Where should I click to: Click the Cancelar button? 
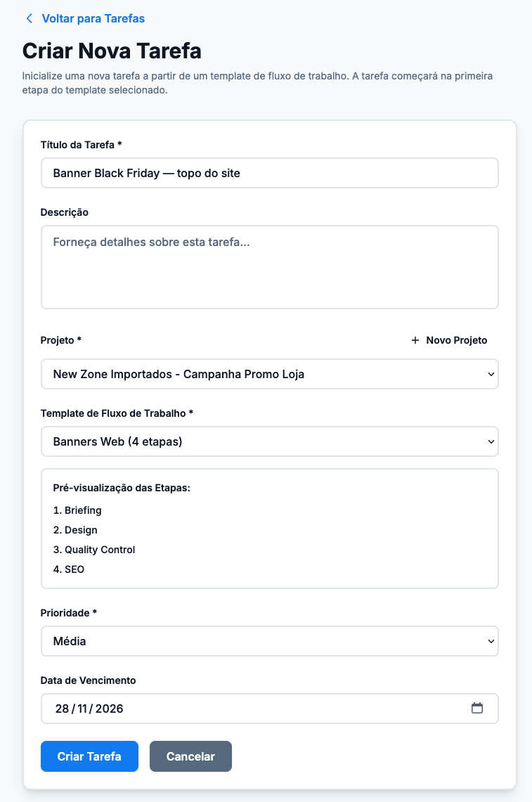point(190,756)
